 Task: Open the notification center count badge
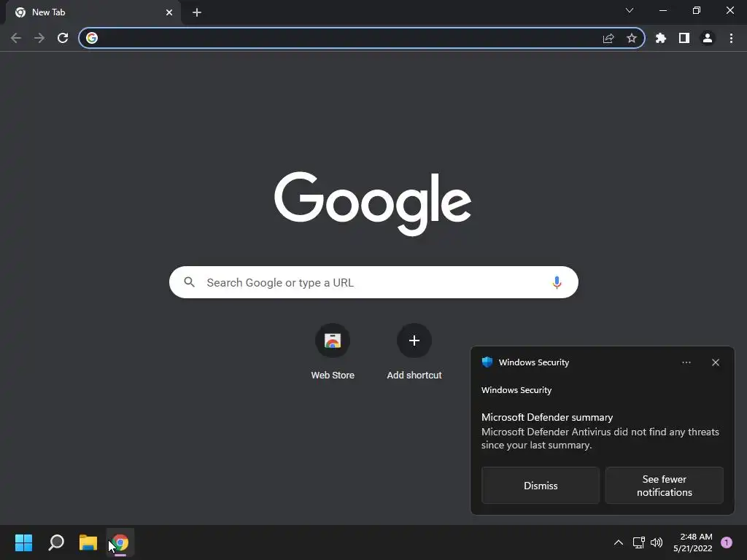(x=727, y=542)
